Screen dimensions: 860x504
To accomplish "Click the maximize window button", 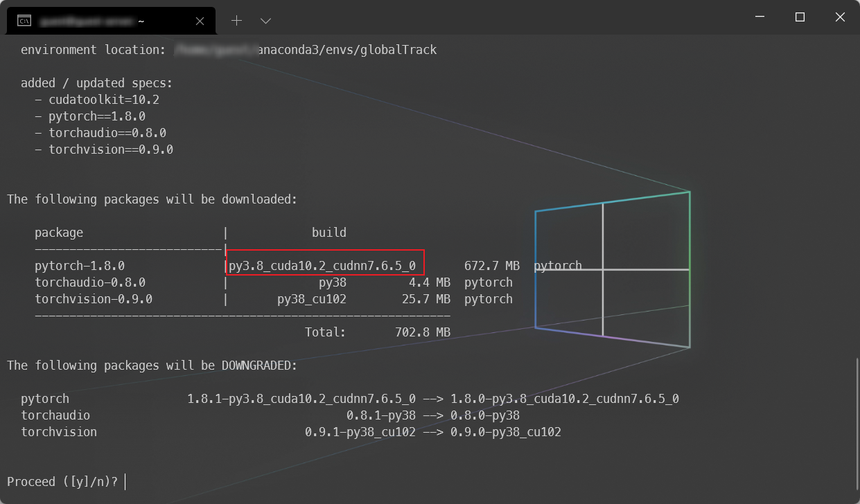I will (800, 17).
